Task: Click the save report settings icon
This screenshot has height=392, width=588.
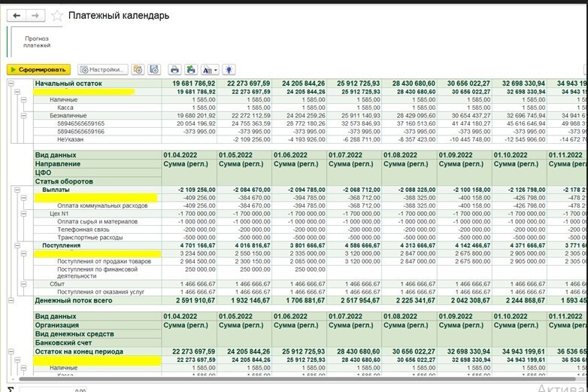Action: click(x=154, y=69)
